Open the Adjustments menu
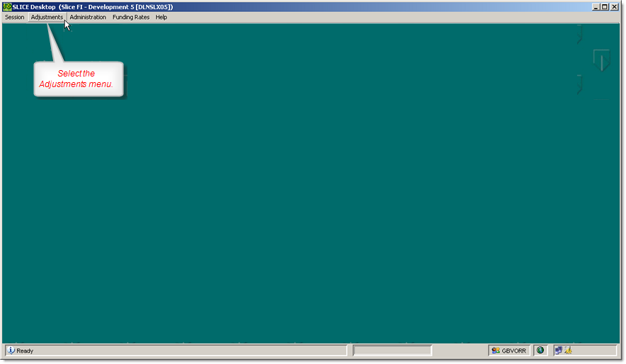Viewport: 626px width, 364px height. (47, 17)
